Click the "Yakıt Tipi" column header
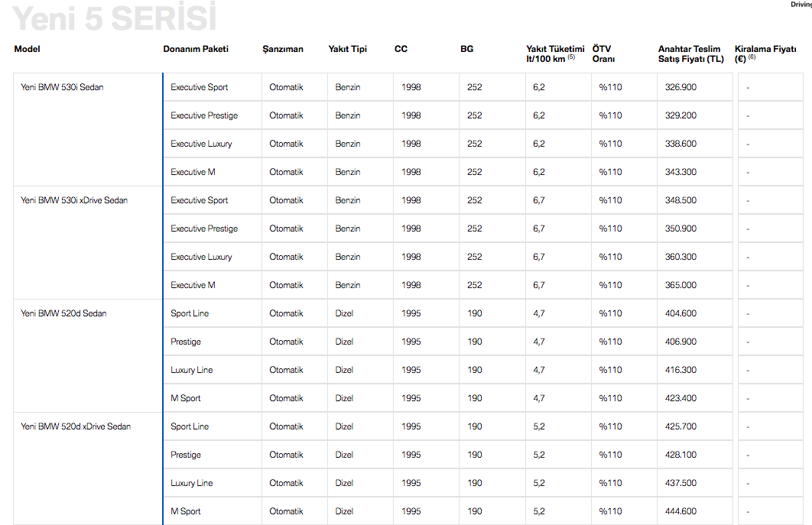 pos(347,49)
